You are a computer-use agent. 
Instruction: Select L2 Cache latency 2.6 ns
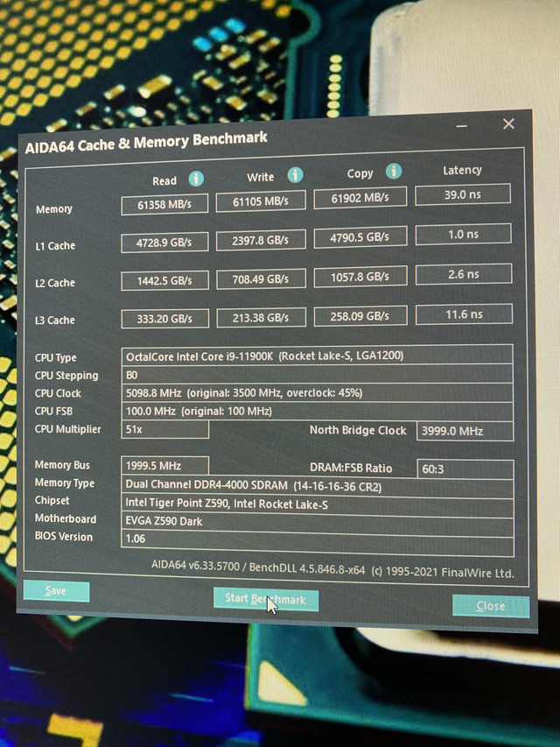(x=464, y=274)
